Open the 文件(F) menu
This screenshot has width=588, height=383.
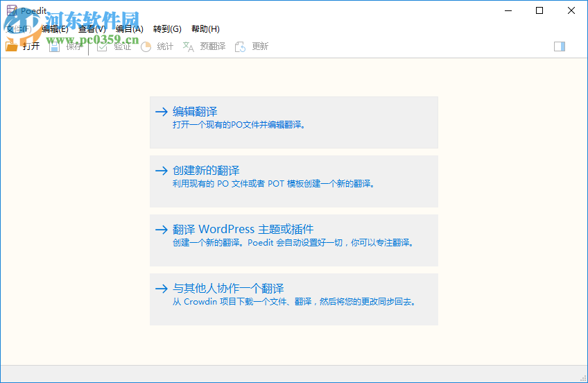pos(19,29)
